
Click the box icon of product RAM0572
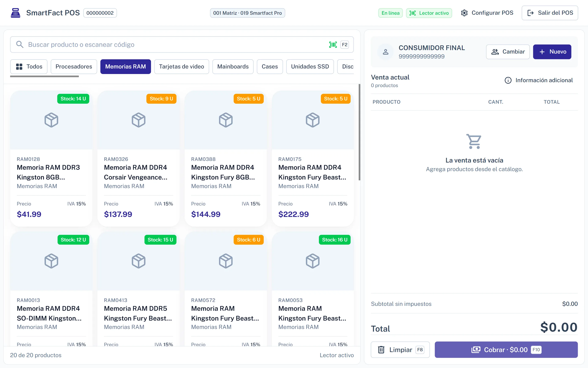[x=226, y=261]
